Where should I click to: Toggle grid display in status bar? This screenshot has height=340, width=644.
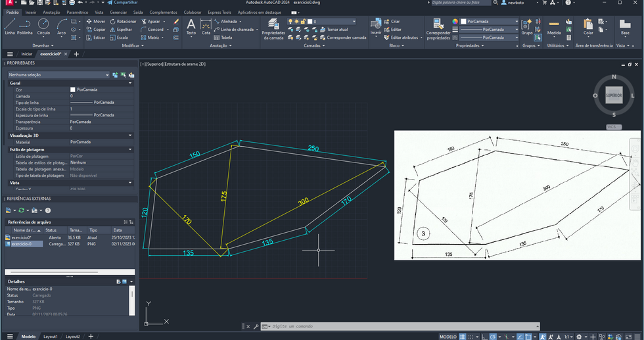pos(464,336)
